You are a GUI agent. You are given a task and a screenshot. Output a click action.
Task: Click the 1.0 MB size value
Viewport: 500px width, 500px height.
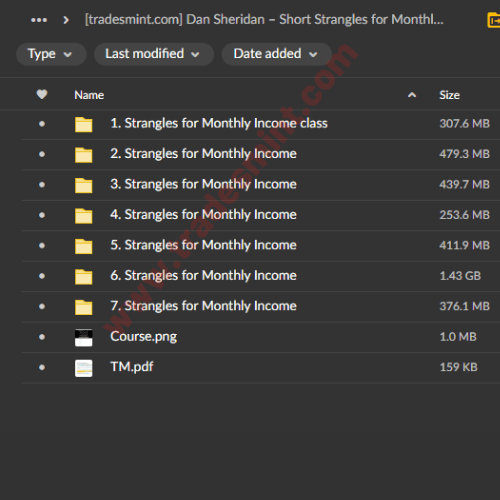click(x=458, y=337)
